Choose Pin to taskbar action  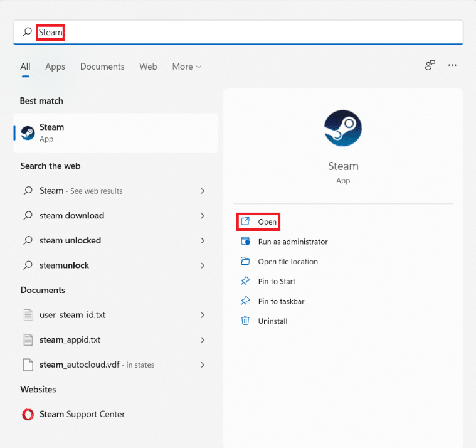[x=281, y=301]
